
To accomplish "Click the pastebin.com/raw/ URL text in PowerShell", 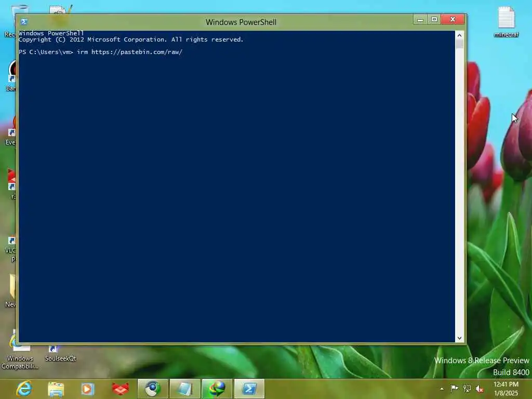I will [x=137, y=52].
